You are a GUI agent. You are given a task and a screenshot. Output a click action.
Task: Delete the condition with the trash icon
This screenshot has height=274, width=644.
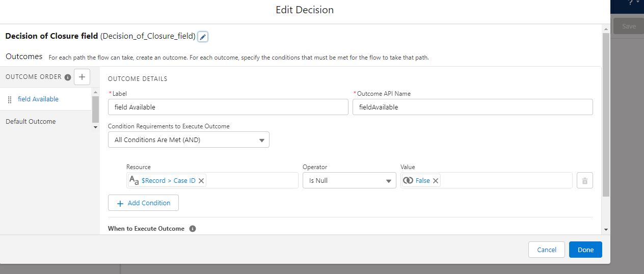(584, 181)
